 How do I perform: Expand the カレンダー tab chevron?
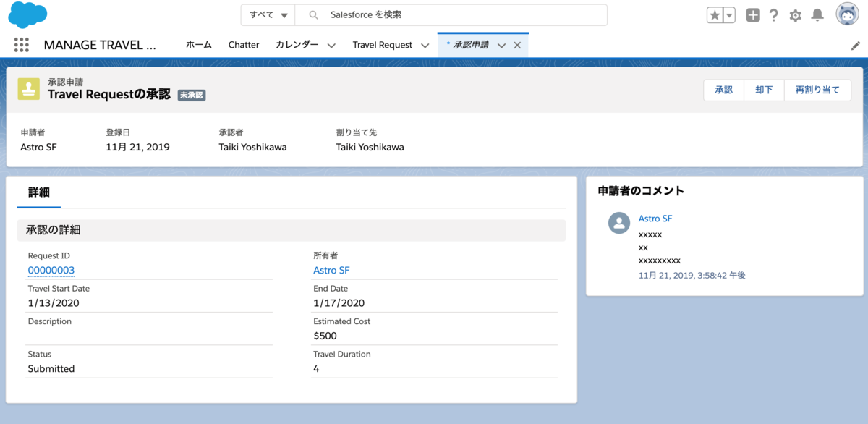[x=331, y=46]
